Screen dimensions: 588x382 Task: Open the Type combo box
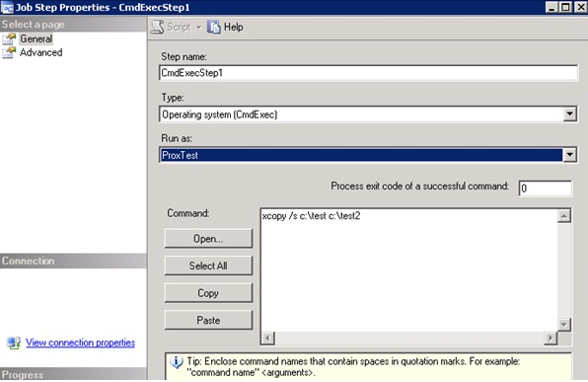[x=369, y=115]
